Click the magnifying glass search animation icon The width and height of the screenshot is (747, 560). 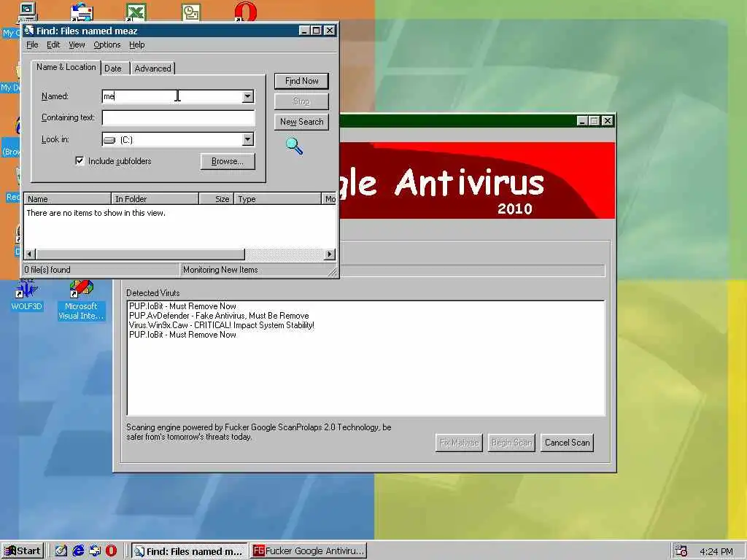pyautogui.click(x=294, y=146)
